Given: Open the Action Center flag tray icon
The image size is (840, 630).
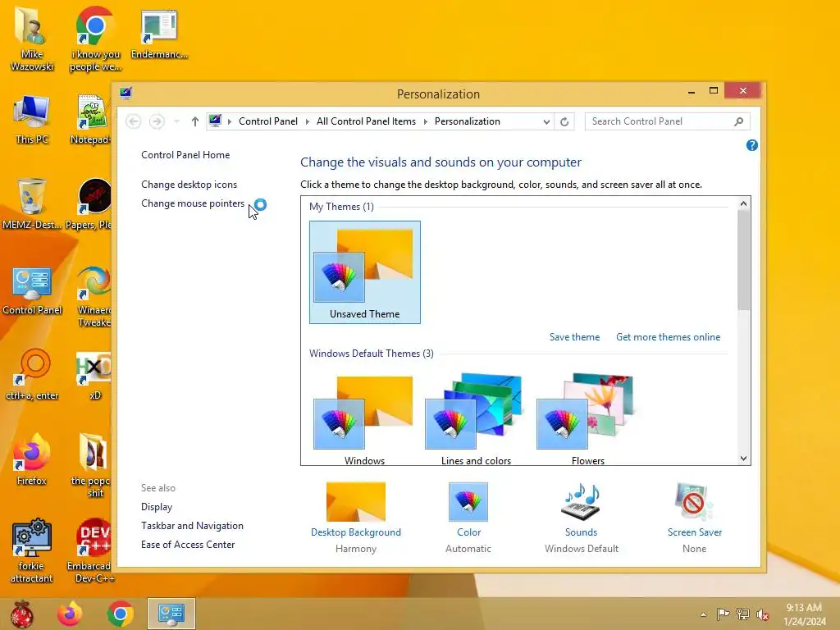Looking at the screenshot, I should [723, 614].
